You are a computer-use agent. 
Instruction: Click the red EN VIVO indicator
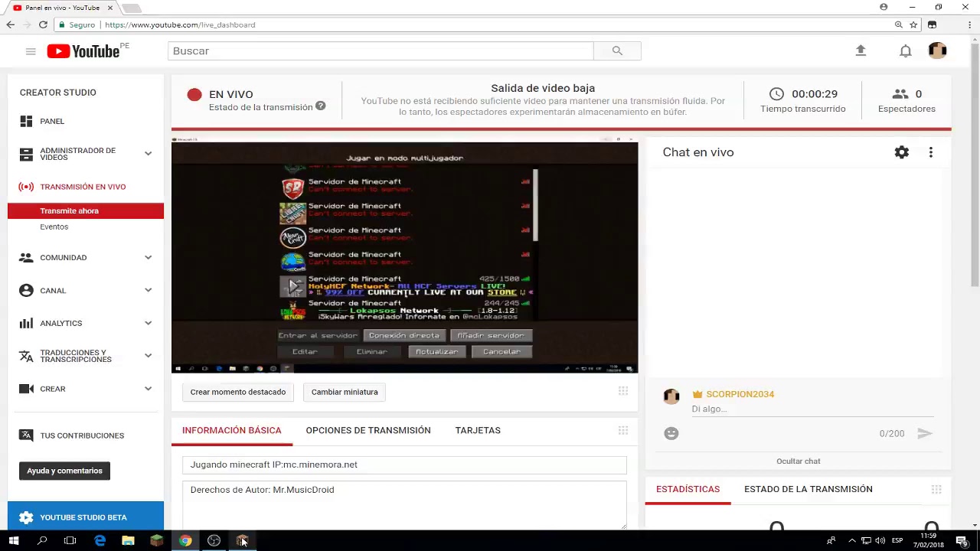(194, 95)
